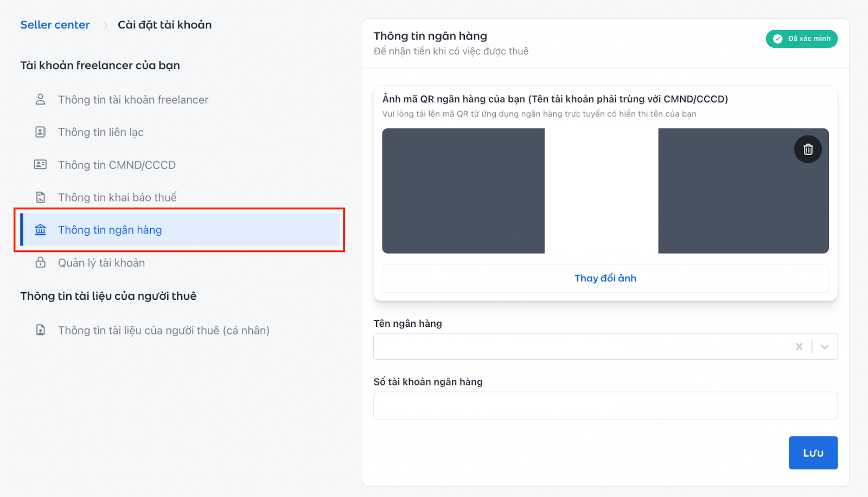
Task: Click the green checkmark in the Đã xác minh badge
Action: 778,38
